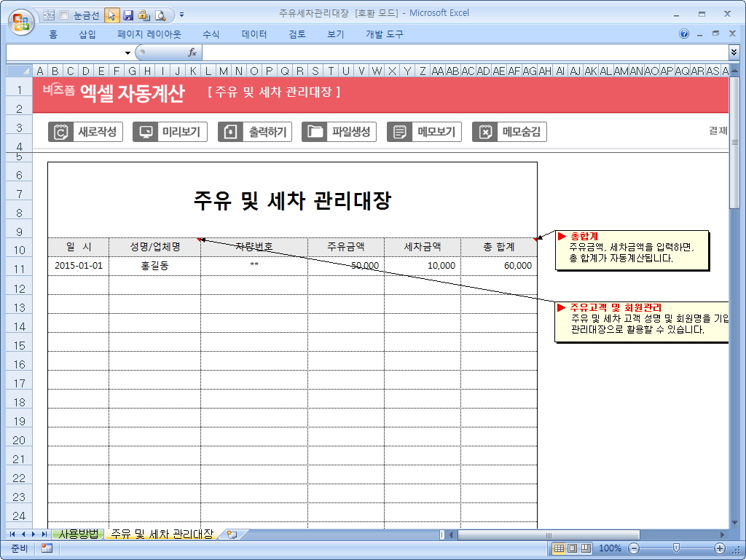The image size is (746, 560).
Task: Click the zoom in plus button
Action: click(x=719, y=548)
